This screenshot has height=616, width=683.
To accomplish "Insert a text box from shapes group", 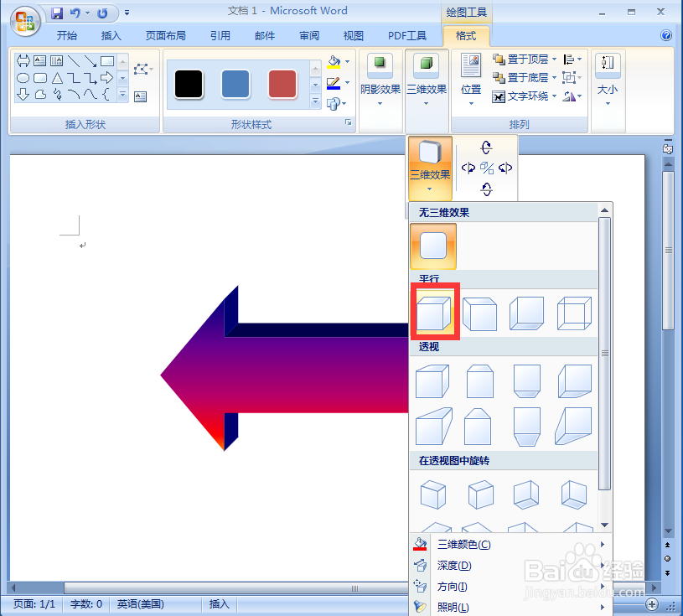I will click(140, 96).
